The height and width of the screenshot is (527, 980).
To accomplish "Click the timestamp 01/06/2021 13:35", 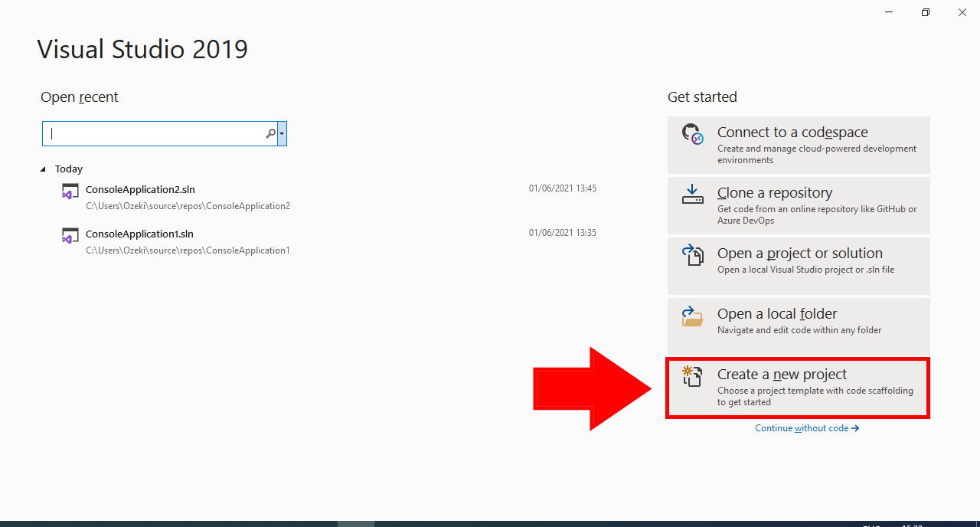I will pos(563,233).
